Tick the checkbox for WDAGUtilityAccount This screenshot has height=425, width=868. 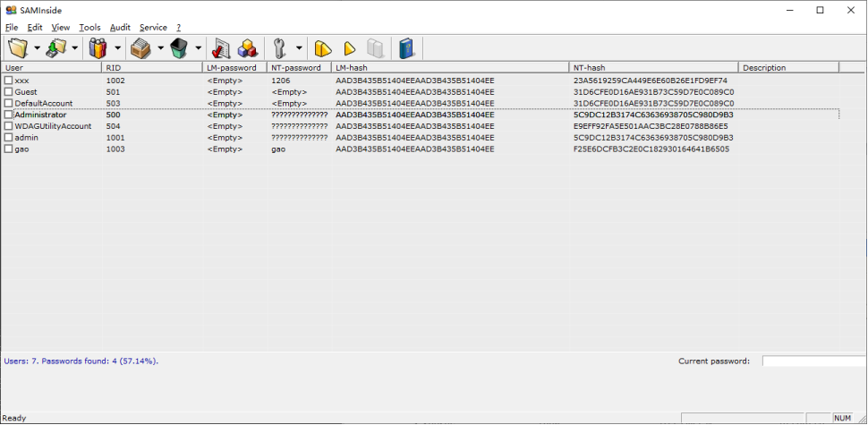8,126
